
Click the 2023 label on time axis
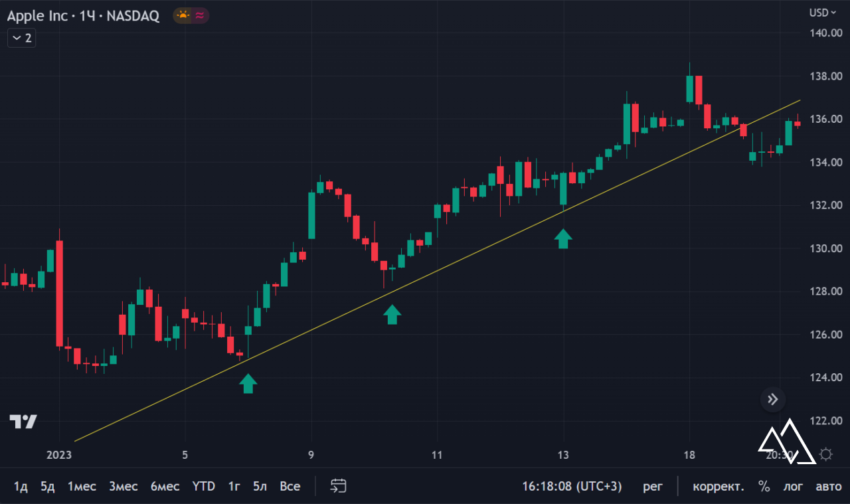[59, 455]
